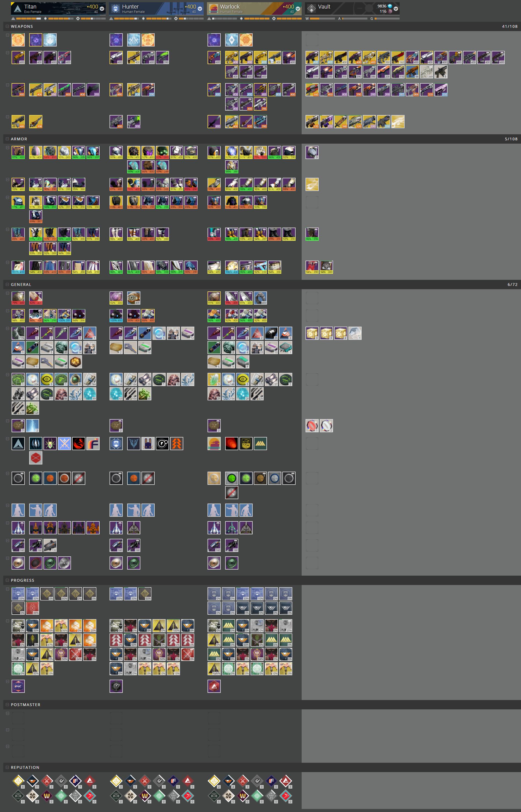
Task: Click Titan's Future War Cult badge in Progress
Action: coord(18,686)
